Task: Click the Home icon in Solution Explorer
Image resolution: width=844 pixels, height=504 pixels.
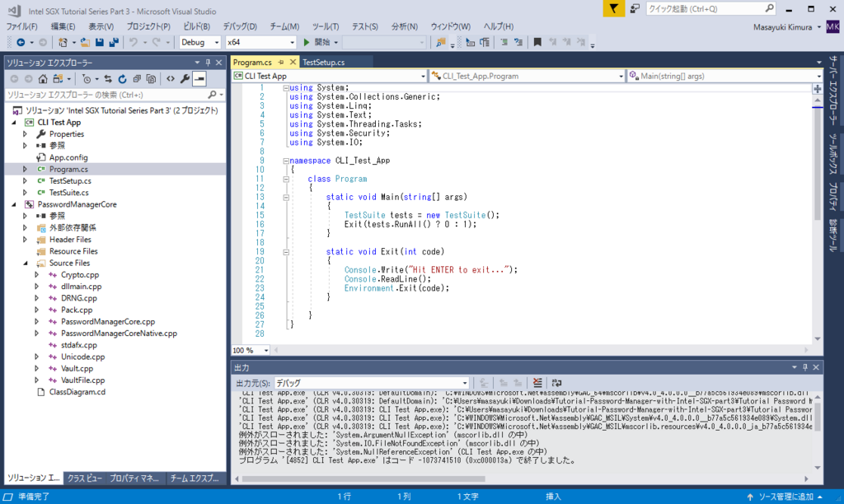Action: coord(43,79)
